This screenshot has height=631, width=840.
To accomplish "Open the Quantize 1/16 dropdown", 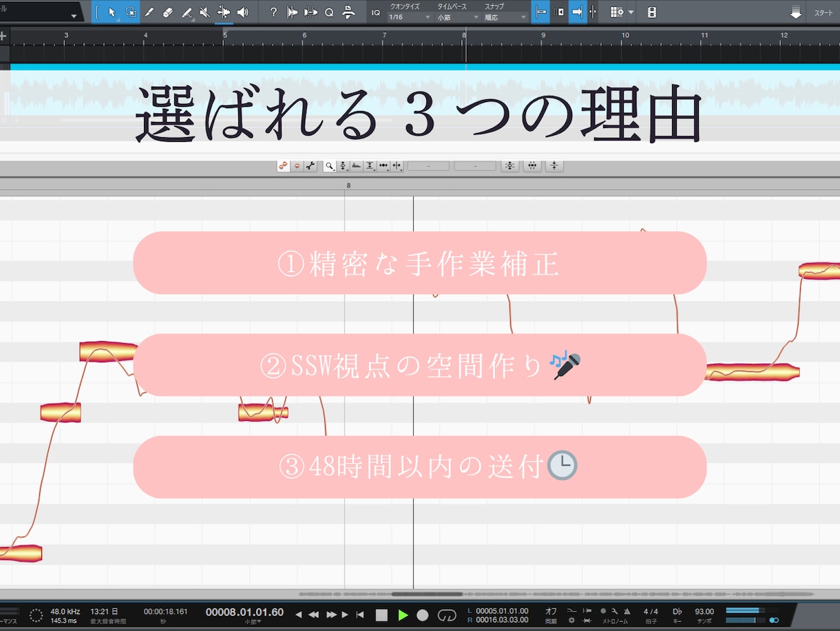I will tap(410, 17).
